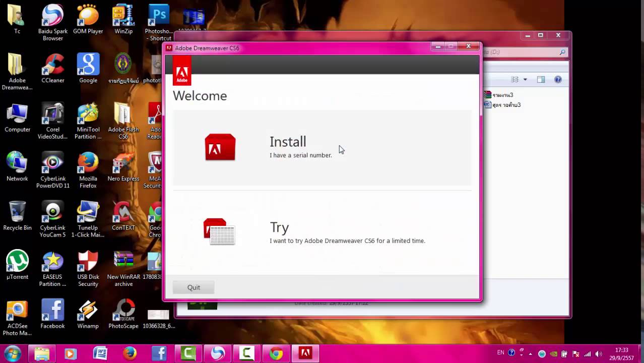Open Windows Explorer from the taskbar

[42, 353]
